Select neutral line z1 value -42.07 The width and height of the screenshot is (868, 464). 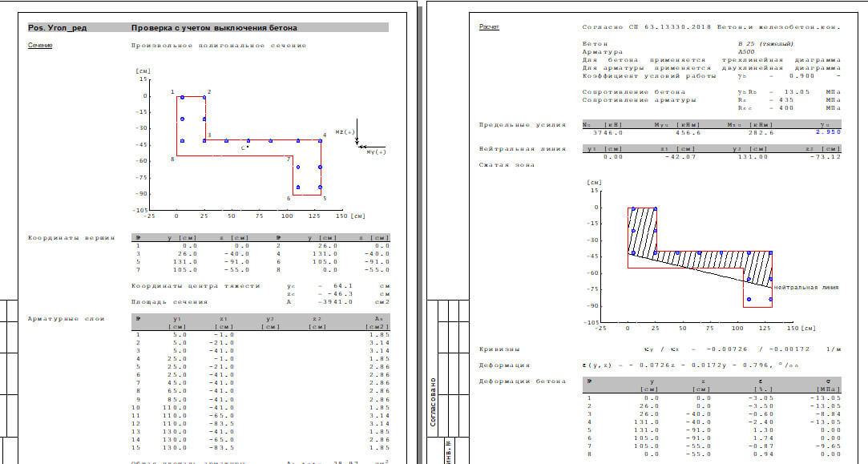pyautogui.click(x=680, y=157)
